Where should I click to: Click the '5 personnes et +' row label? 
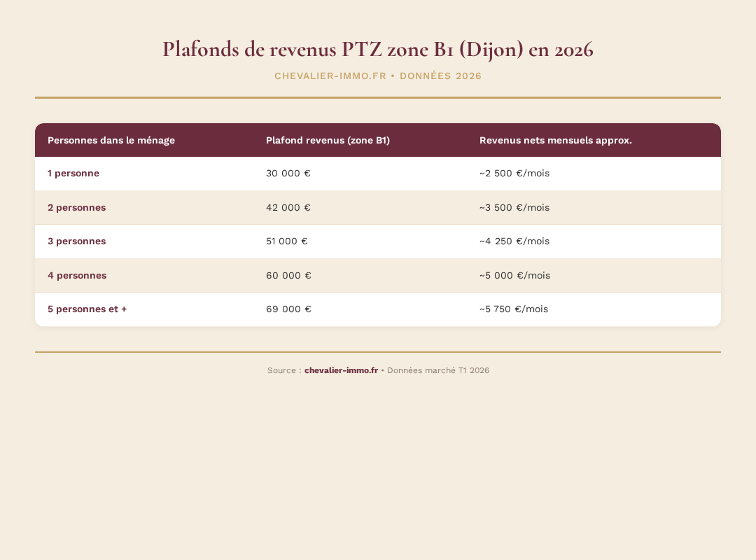(87, 309)
